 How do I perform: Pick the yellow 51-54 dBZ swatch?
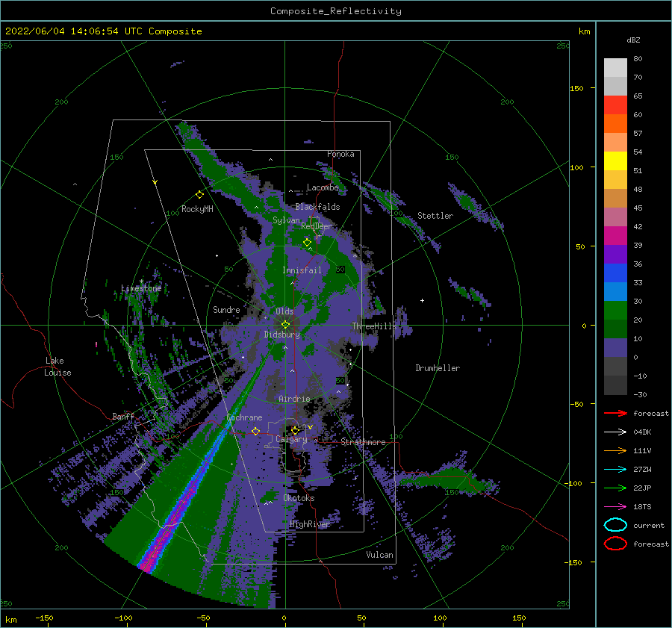(615, 161)
